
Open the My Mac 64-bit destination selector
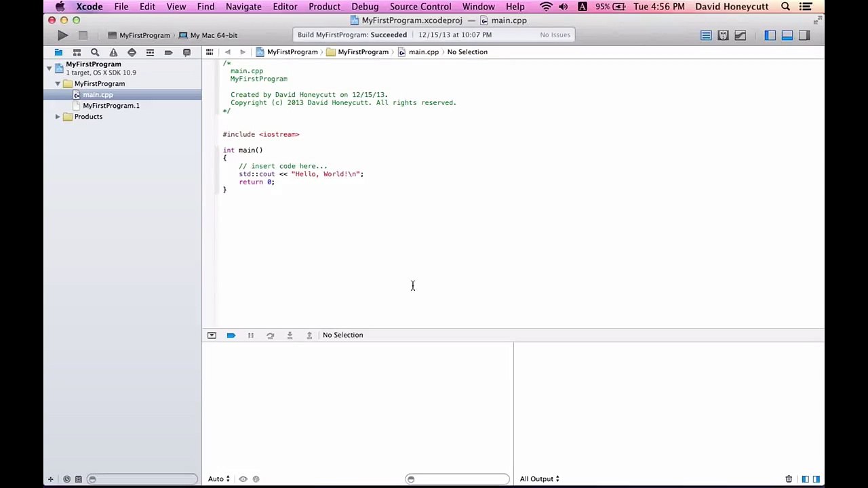[x=208, y=35]
